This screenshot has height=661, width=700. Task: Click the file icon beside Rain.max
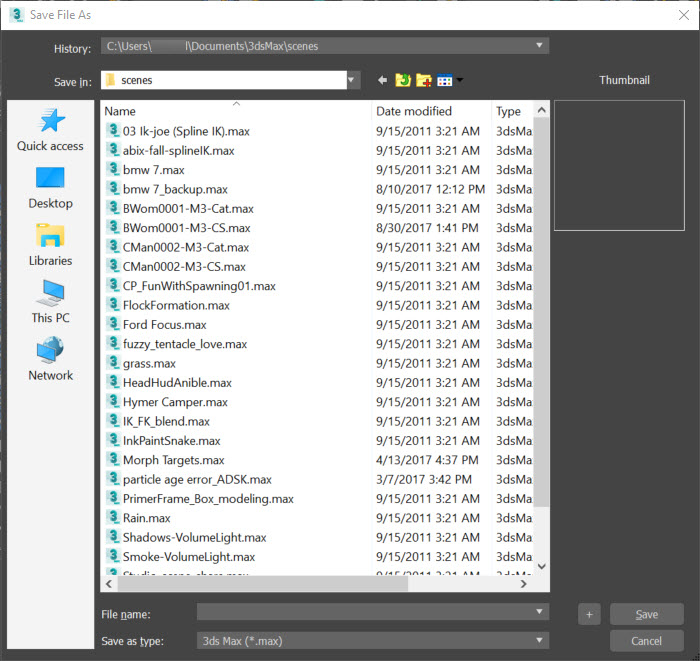tap(113, 517)
